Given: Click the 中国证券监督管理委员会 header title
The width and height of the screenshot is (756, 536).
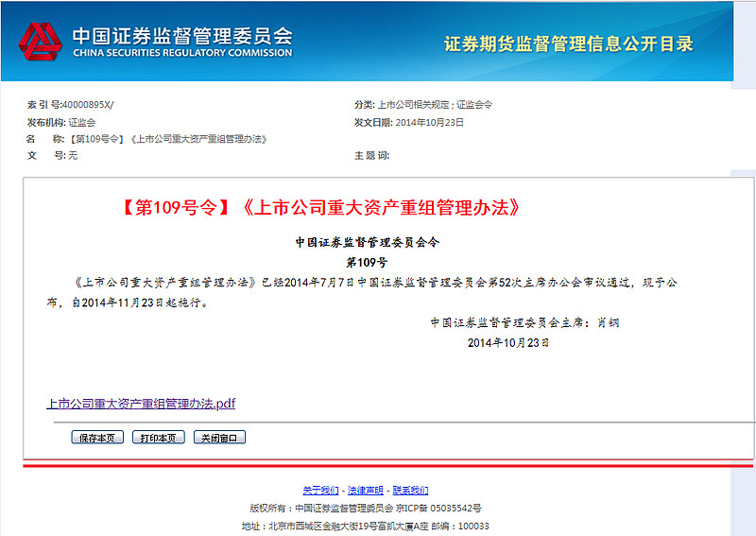Looking at the screenshot, I should pos(182,36).
